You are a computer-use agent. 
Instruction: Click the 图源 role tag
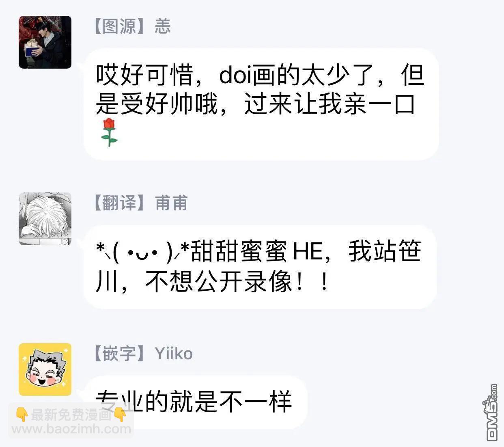coord(119,26)
